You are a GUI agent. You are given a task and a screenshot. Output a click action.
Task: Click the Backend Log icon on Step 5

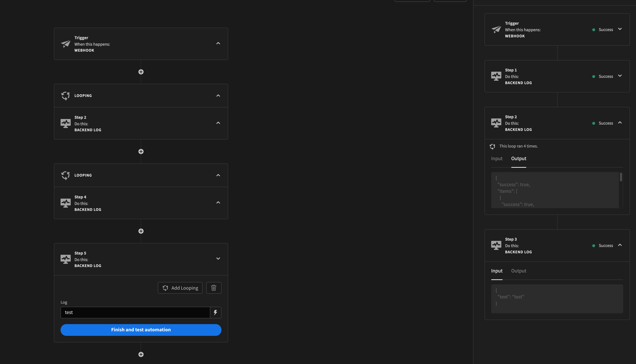tap(66, 259)
